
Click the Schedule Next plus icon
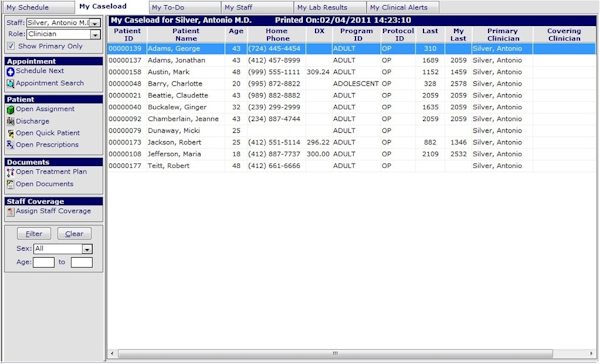click(10, 72)
